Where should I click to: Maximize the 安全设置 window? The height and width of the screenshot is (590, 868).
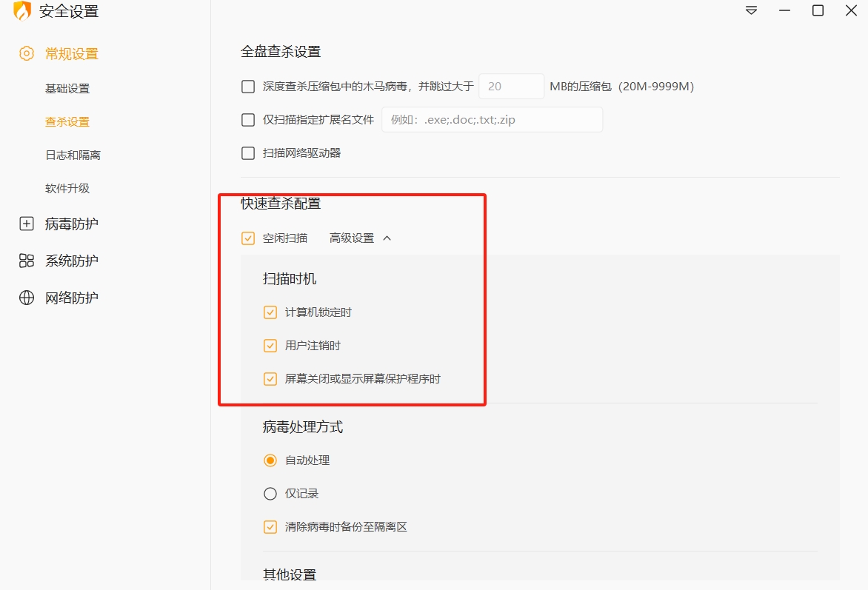[x=818, y=10]
